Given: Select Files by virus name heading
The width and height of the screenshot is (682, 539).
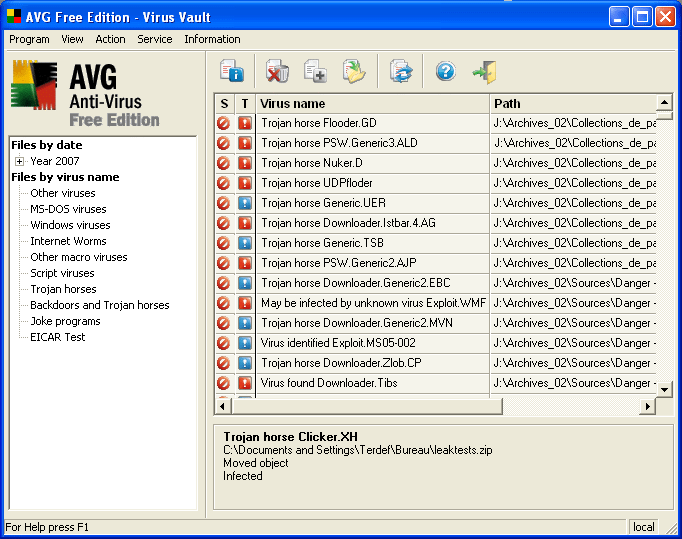Looking at the screenshot, I should click(65, 177).
